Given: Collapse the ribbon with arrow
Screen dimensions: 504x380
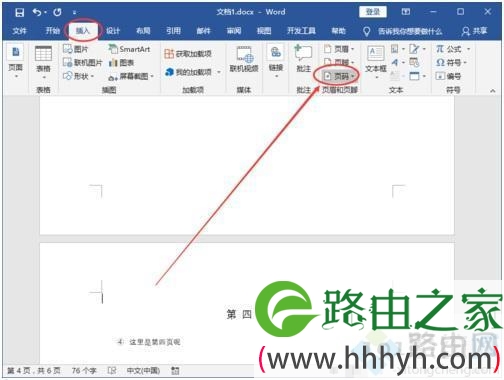Looking at the screenshot, I should 493,90.
